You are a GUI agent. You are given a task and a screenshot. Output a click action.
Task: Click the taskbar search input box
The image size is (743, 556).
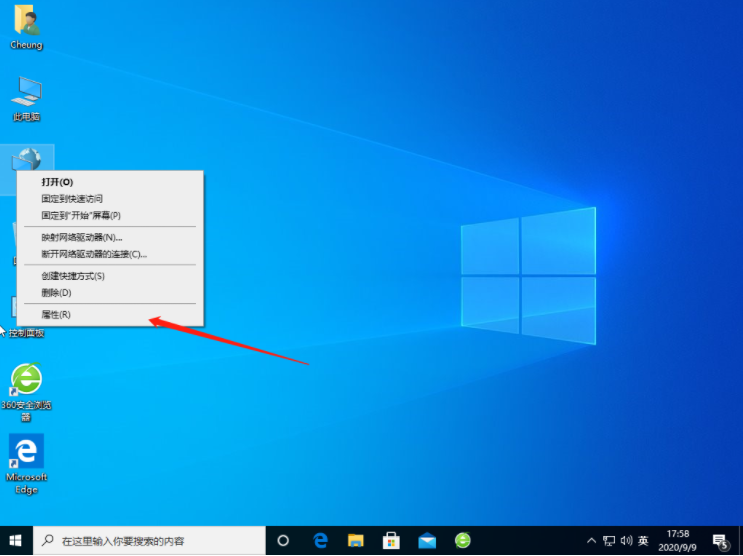coord(150,540)
